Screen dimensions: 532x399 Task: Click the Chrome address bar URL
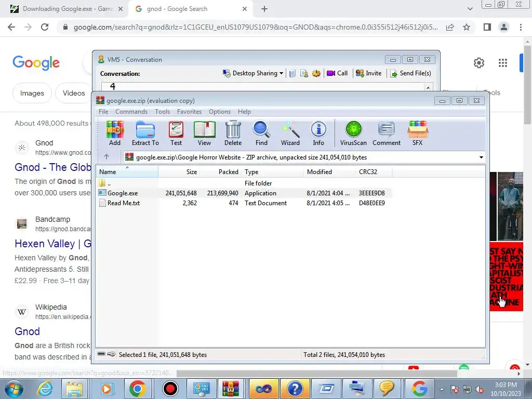click(256, 27)
